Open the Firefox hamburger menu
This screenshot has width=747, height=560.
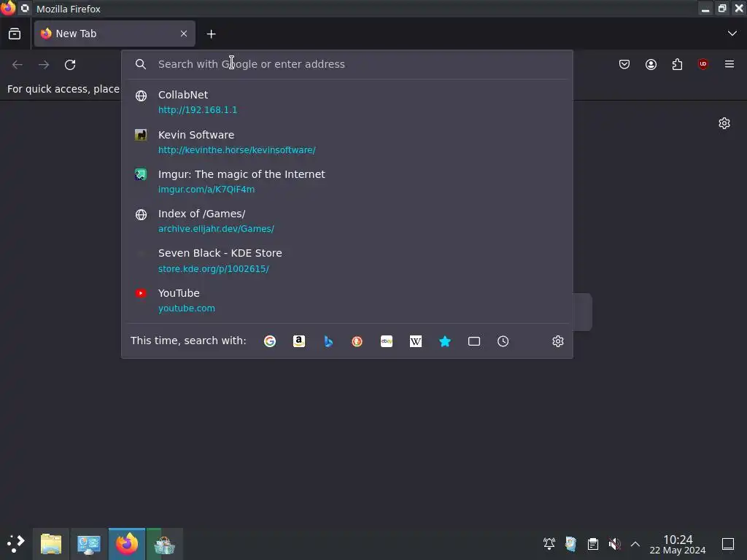pyautogui.click(x=729, y=64)
